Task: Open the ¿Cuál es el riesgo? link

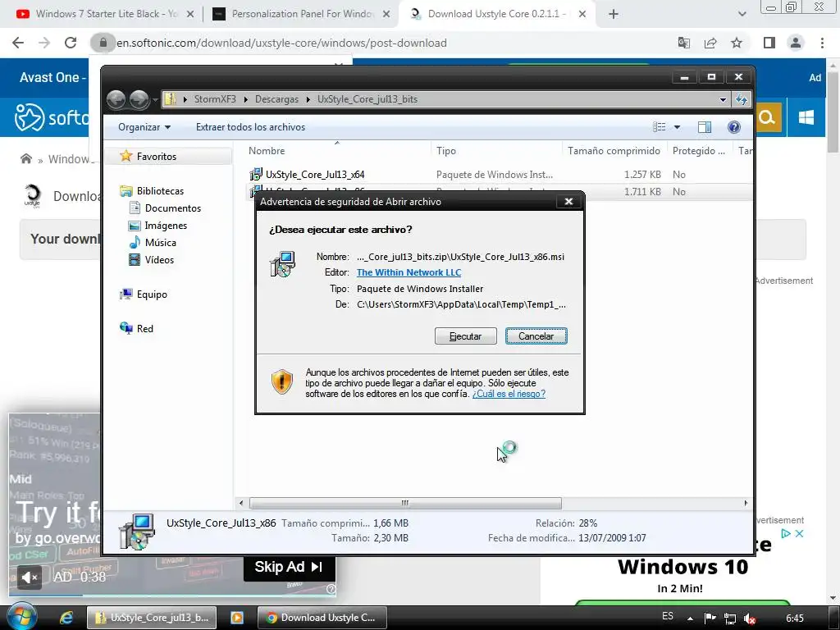Action: [509, 394]
